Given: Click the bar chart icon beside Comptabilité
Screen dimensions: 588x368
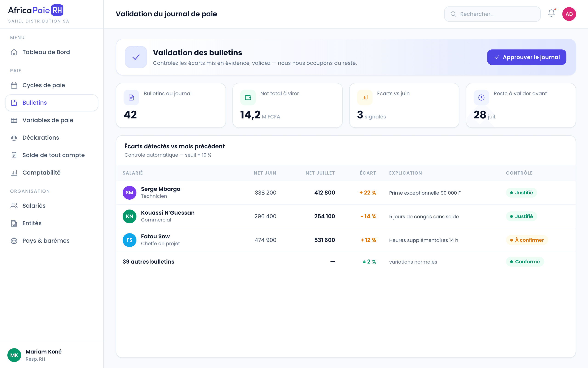Looking at the screenshot, I should pyautogui.click(x=14, y=173).
